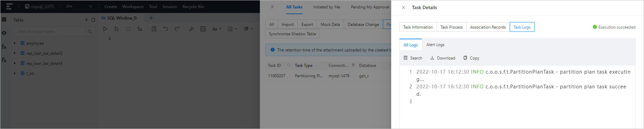Image resolution: width=644 pixels, height=129 pixels.
Task: Click the gsh_r database cell
Action: [364, 76]
